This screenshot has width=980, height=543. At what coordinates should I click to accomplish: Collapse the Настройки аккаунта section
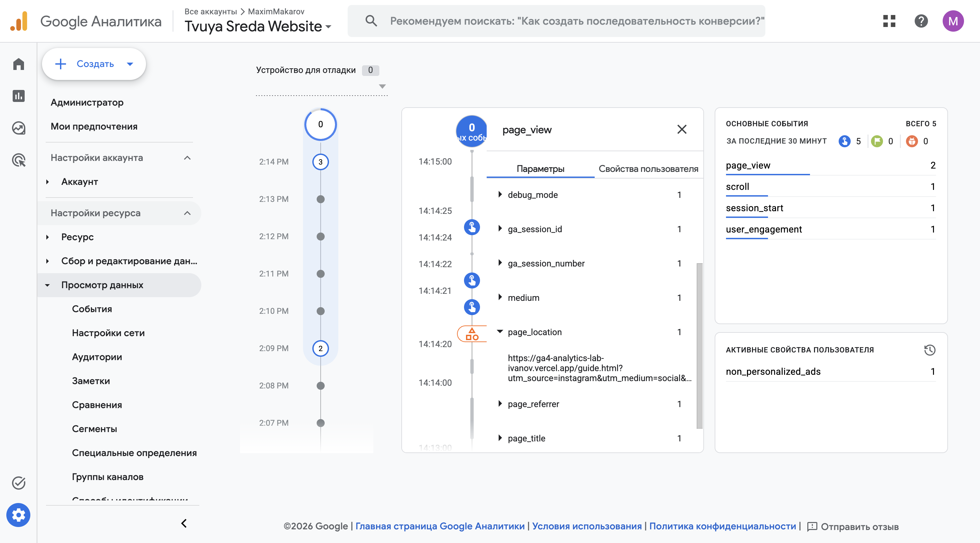pos(187,158)
